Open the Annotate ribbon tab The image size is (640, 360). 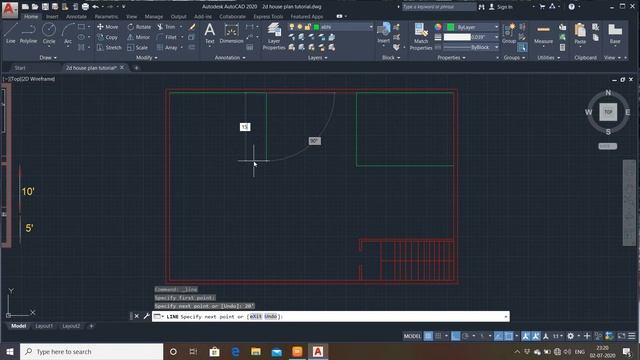click(x=76, y=17)
